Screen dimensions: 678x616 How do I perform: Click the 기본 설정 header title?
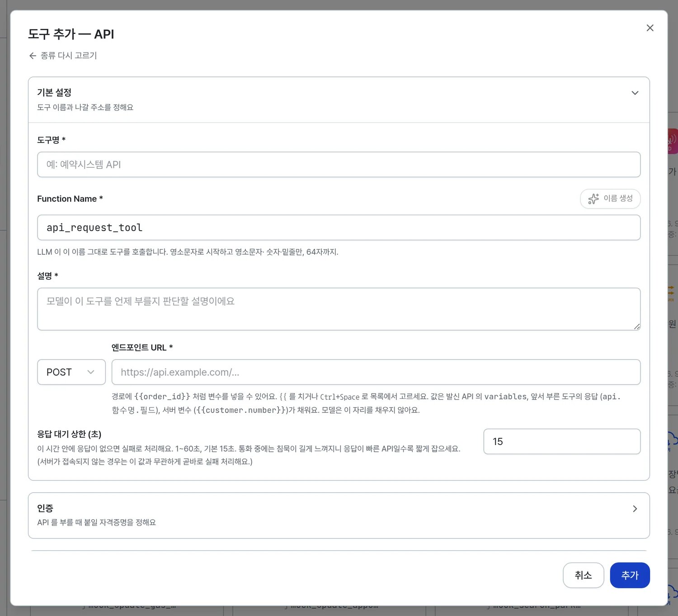pos(54,92)
